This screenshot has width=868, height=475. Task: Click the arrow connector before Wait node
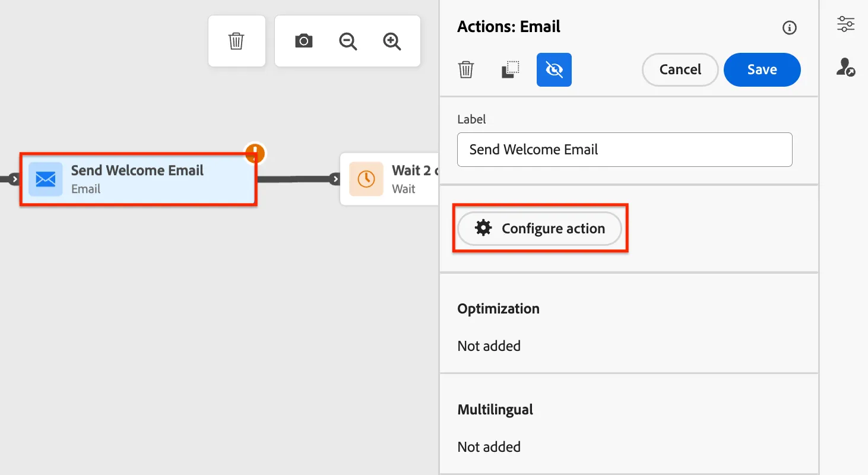click(x=335, y=179)
